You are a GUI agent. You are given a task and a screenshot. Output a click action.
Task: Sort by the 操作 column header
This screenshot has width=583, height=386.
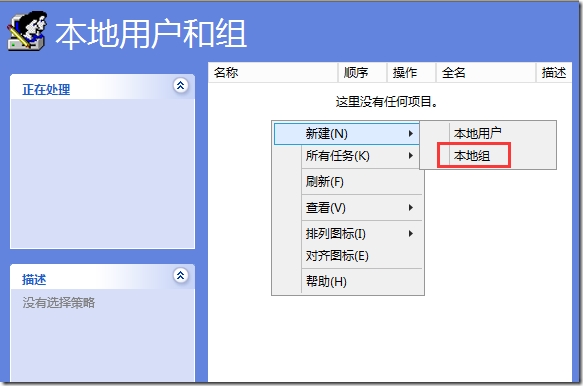[x=411, y=73]
